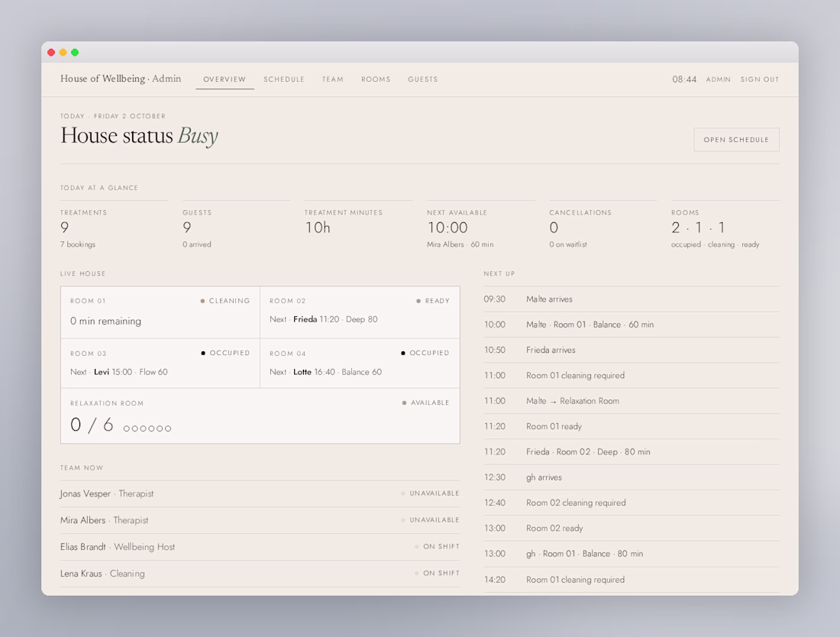Select Lena Kraus Cleaning row

click(260, 574)
